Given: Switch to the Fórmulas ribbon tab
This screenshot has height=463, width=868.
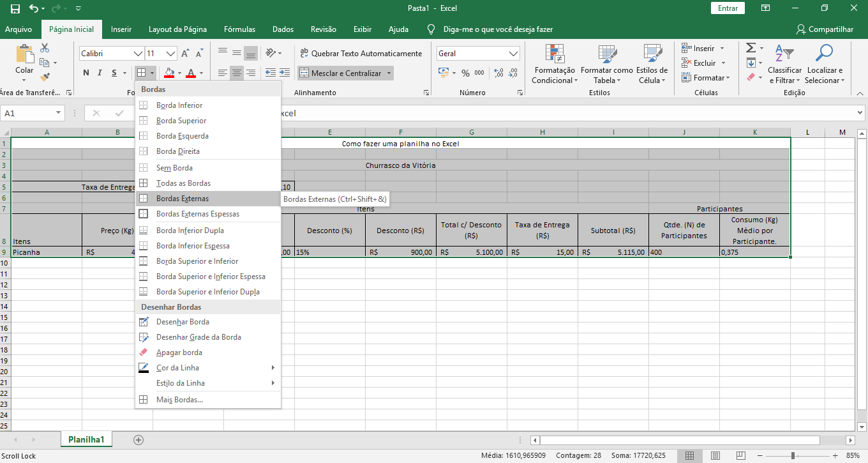Looking at the screenshot, I should pyautogui.click(x=239, y=29).
